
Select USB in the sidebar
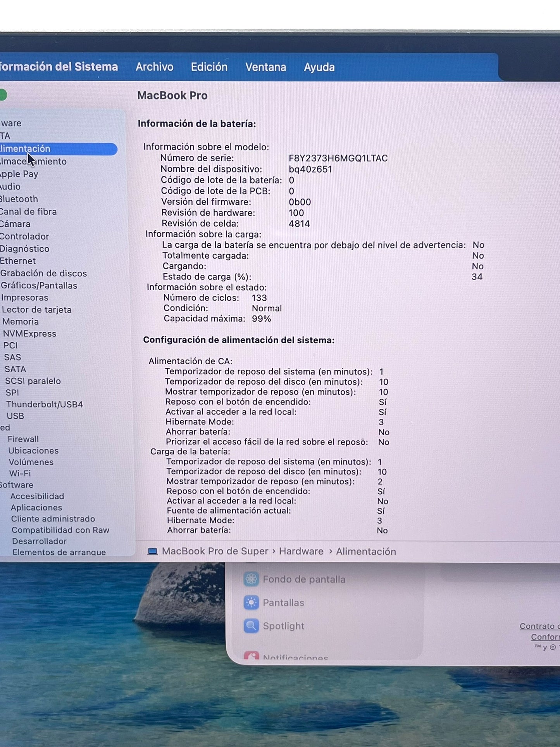pyautogui.click(x=16, y=416)
